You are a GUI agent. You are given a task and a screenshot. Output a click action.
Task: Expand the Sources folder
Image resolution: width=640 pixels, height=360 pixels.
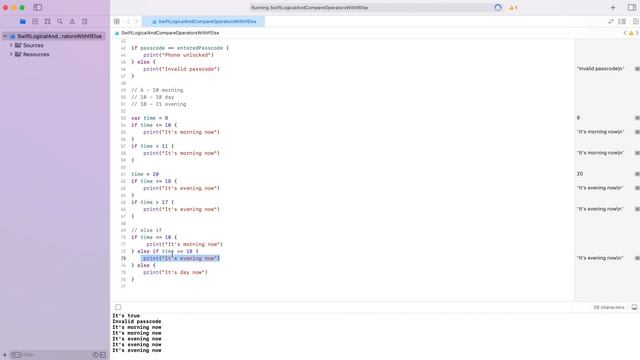pos(11,45)
